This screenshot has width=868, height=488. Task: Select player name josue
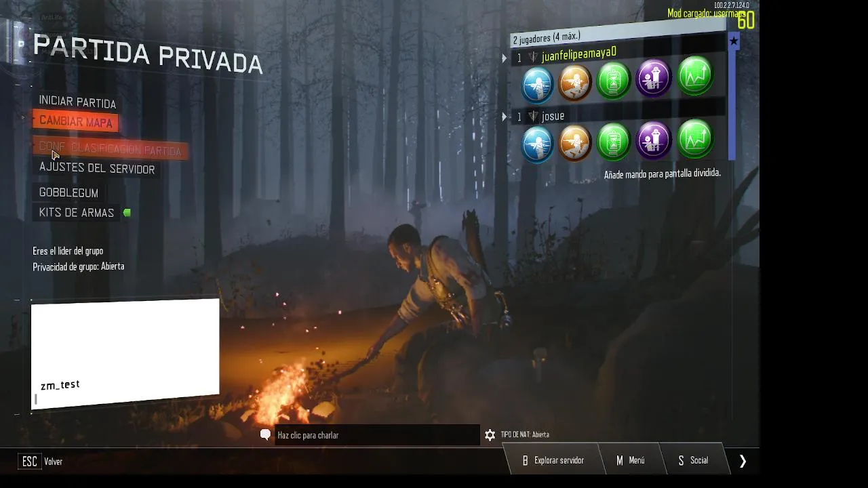tap(553, 116)
